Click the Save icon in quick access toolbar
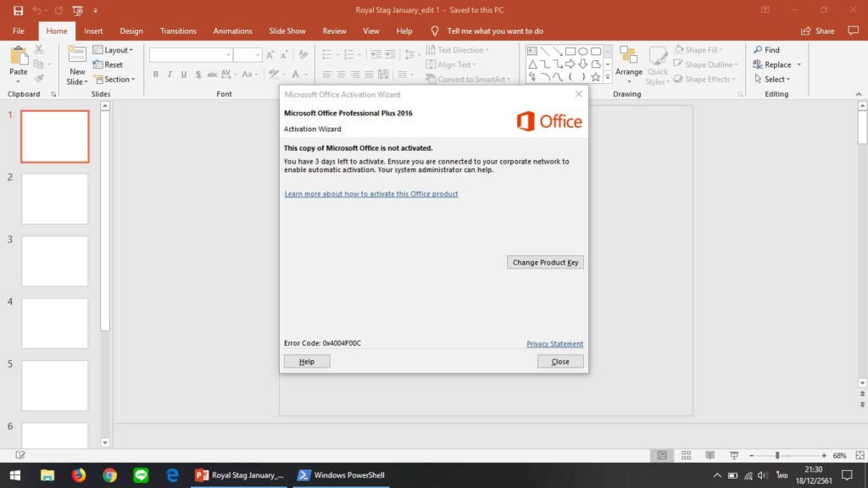 tap(19, 10)
